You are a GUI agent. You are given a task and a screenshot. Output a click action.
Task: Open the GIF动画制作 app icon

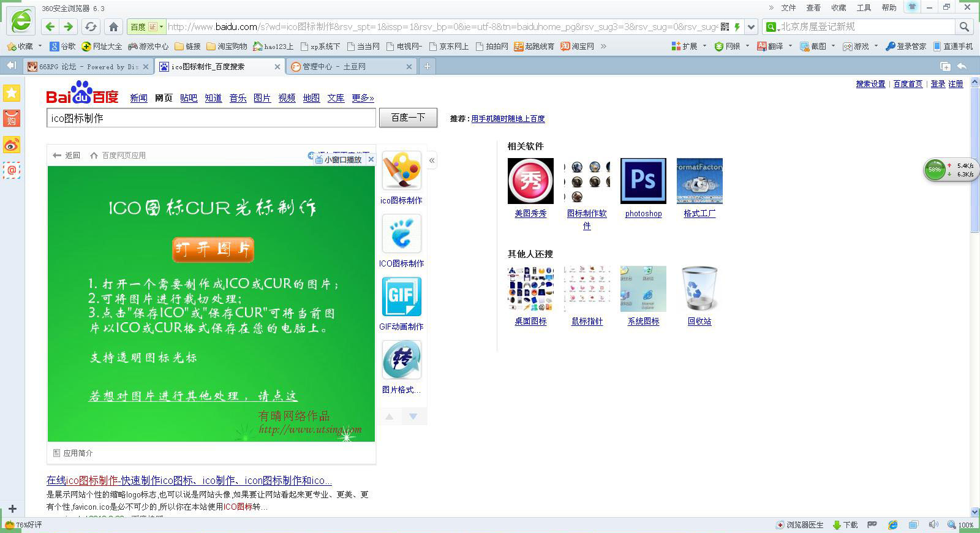point(402,297)
